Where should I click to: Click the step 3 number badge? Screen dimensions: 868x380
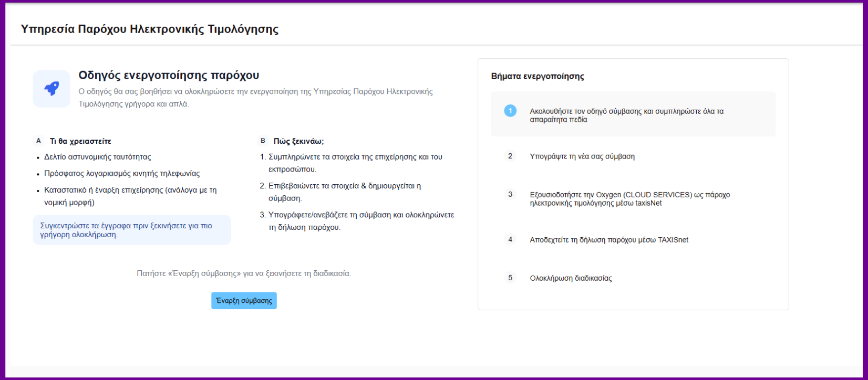click(510, 194)
